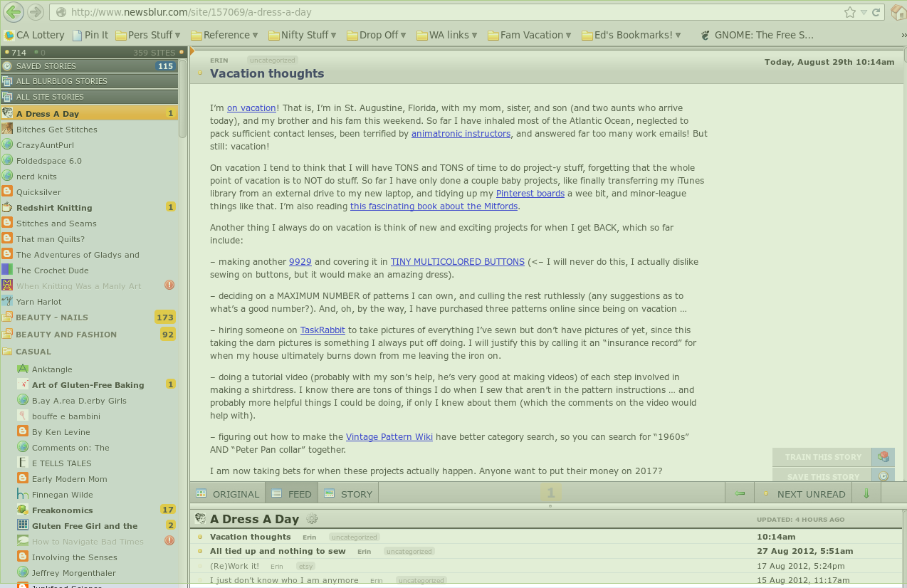
Task: Open the URL history dropdown arrow
Action: click(x=864, y=12)
